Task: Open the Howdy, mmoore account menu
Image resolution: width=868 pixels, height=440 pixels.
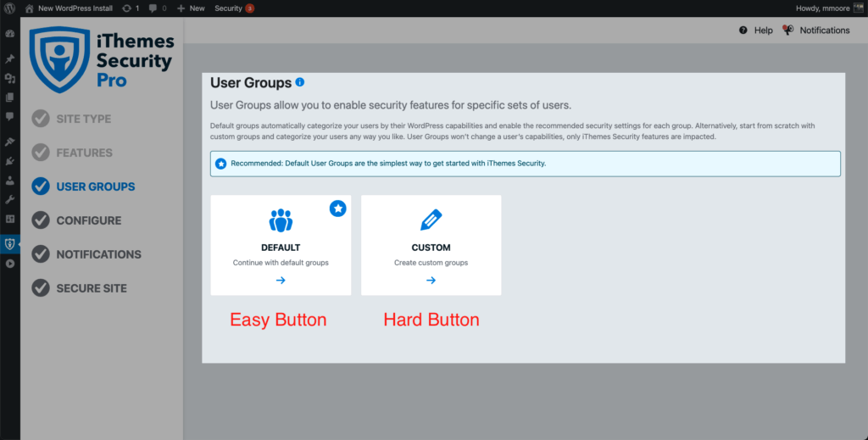Action: click(x=822, y=8)
